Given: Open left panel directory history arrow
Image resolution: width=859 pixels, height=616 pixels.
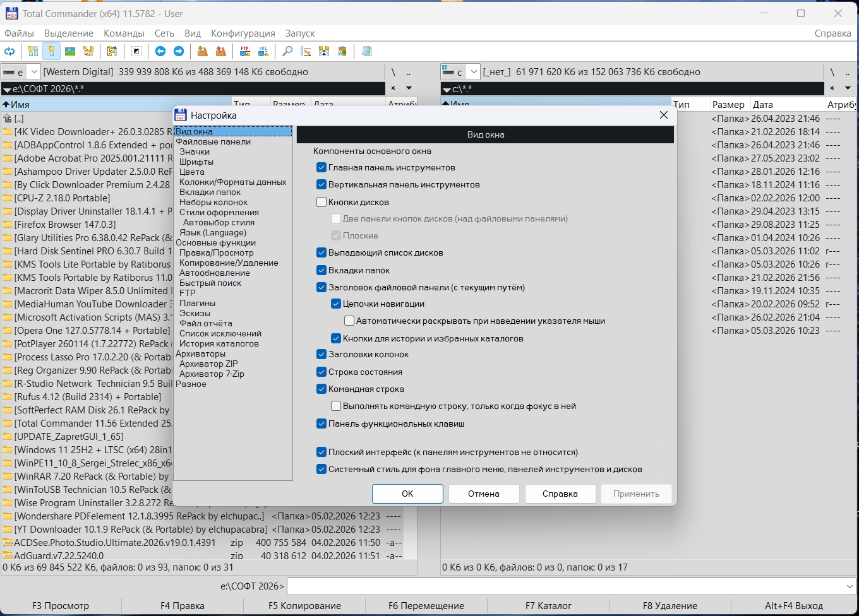Looking at the screenshot, I should pos(409,88).
